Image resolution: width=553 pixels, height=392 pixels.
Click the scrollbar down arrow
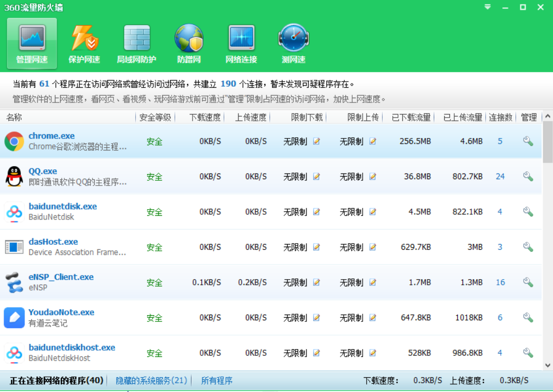click(547, 365)
